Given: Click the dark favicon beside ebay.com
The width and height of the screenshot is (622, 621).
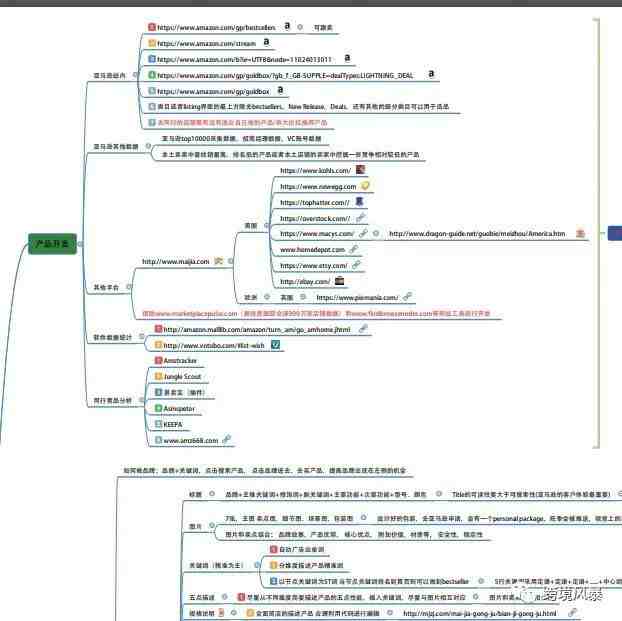Looking at the screenshot, I should (340, 281).
